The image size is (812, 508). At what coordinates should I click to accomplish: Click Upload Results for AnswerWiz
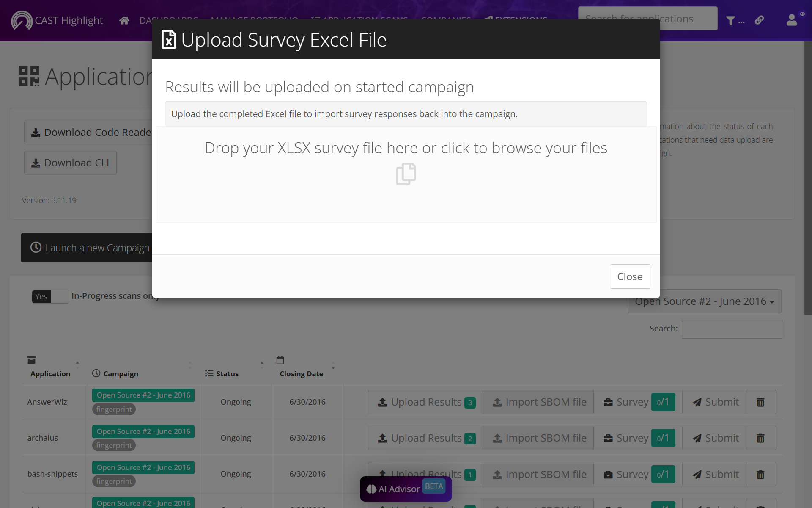426,402
